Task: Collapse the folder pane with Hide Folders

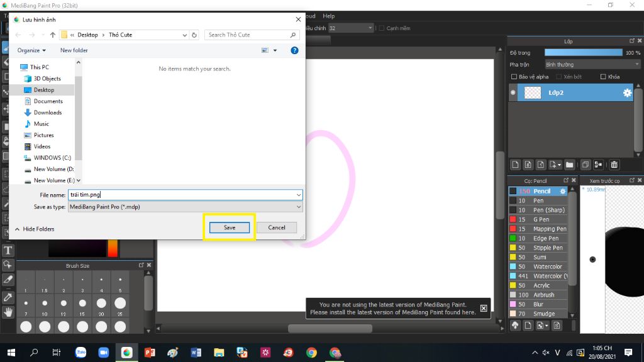Action: point(35,229)
